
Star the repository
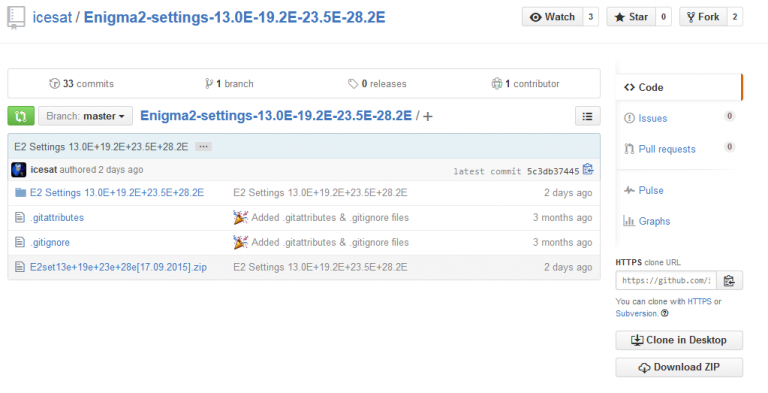pyautogui.click(x=631, y=17)
